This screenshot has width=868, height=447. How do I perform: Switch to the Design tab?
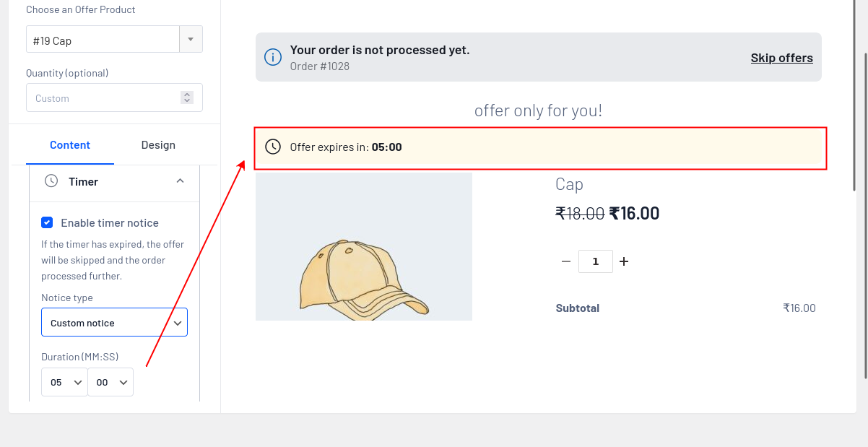click(158, 145)
